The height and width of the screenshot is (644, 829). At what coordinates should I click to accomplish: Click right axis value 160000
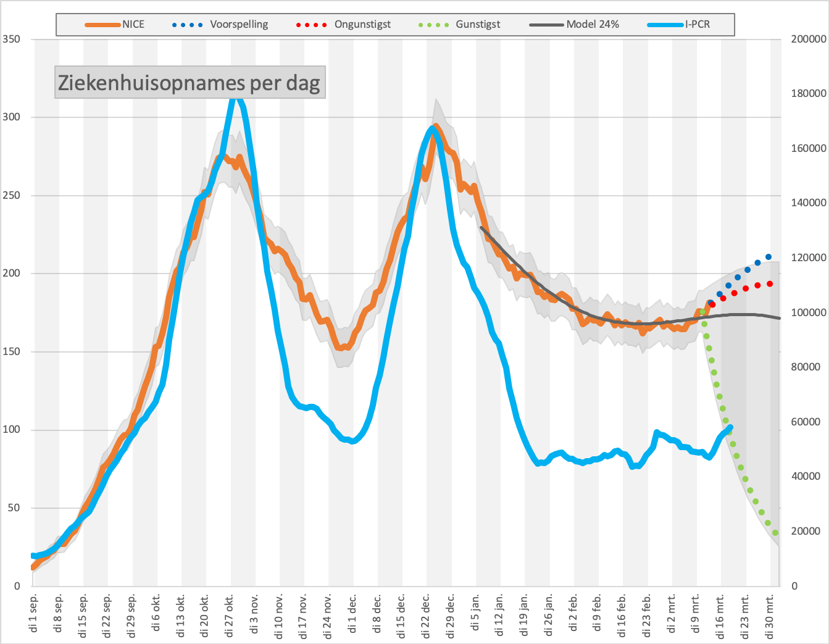tap(809, 148)
